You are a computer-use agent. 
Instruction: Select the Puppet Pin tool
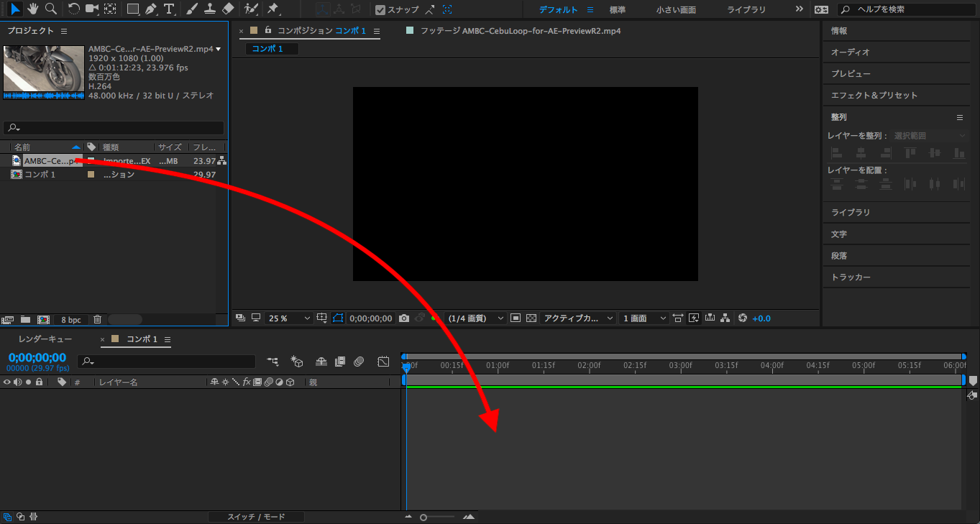coord(273,9)
